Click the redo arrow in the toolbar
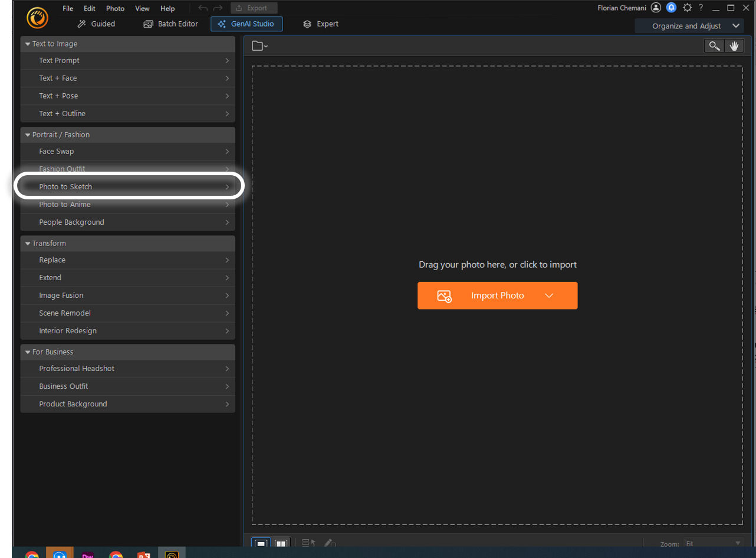Screen dimensions: 756x558 218,8
